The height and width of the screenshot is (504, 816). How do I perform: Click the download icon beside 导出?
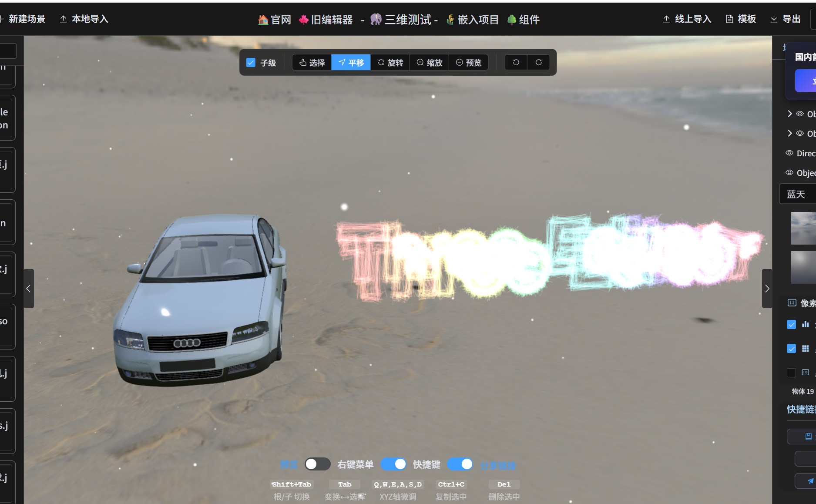pyautogui.click(x=774, y=19)
